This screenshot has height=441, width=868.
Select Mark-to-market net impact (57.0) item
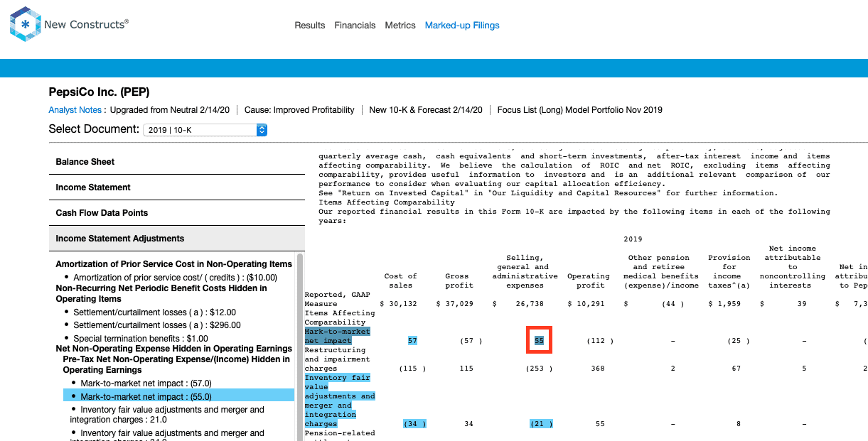coord(146,383)
